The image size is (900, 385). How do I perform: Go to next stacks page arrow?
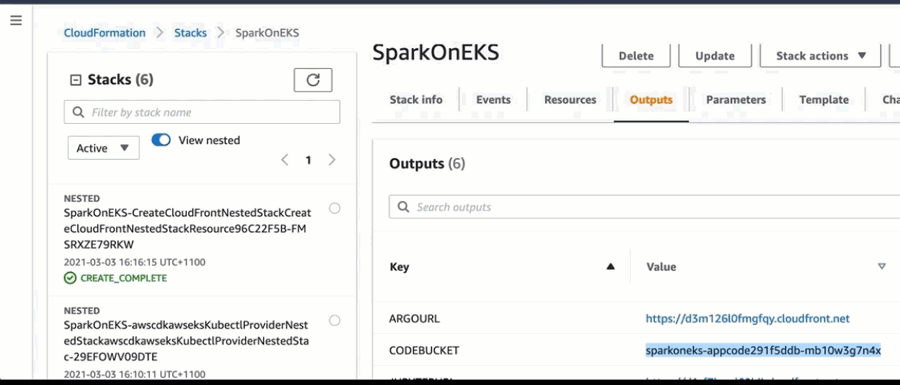(x=332, y=160)
